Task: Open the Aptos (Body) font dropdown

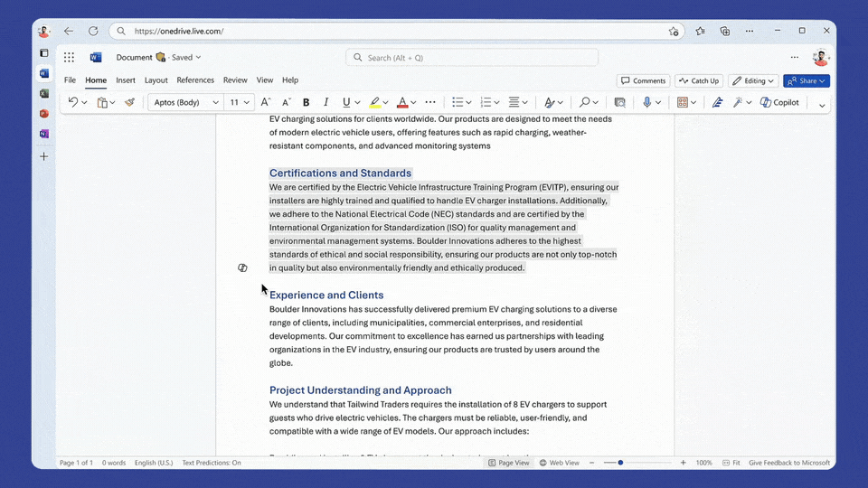Action: click(184, 103)
